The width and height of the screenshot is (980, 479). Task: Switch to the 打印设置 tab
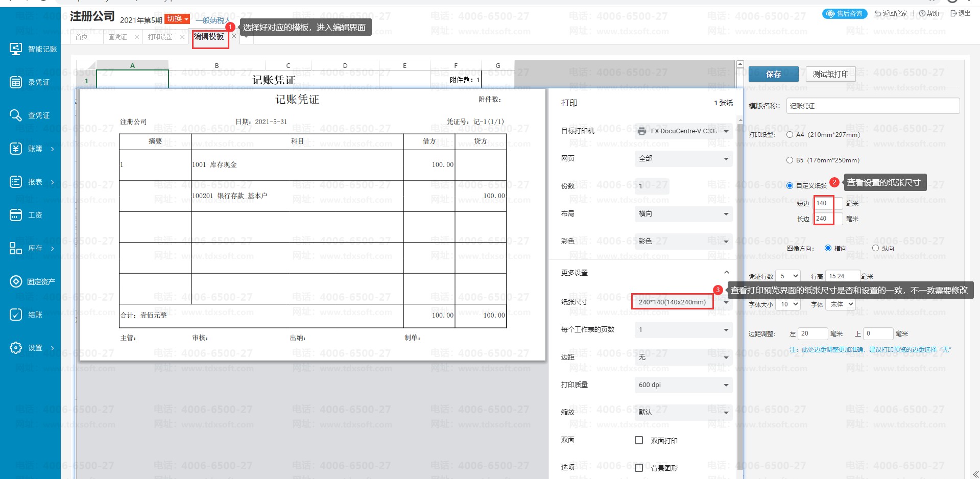click(x=160, y=37)
